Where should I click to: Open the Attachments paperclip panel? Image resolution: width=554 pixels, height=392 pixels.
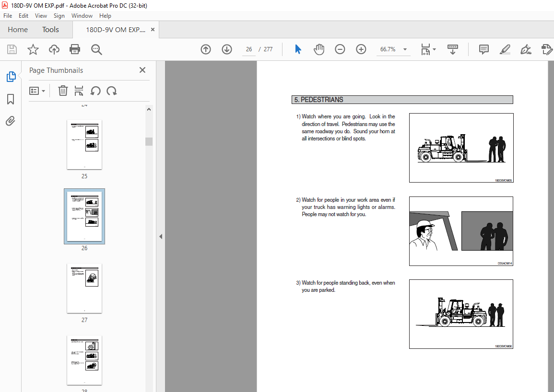click(11, 121)
